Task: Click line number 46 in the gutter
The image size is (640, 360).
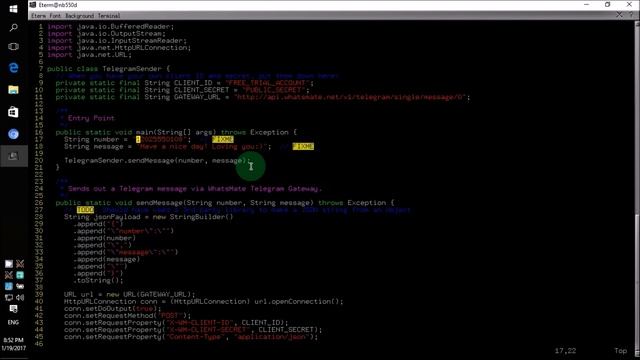Action: tap(39, 344)
